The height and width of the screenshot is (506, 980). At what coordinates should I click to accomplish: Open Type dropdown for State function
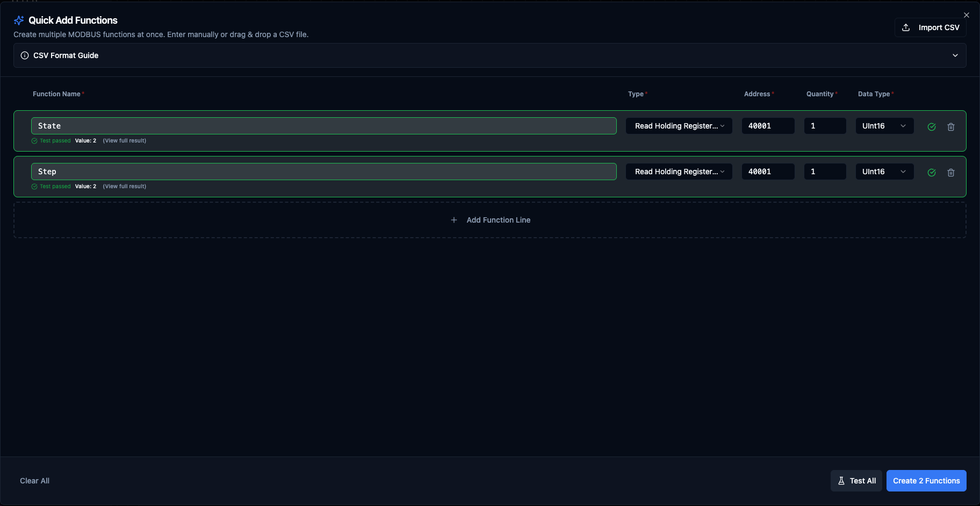pos(679,126)
